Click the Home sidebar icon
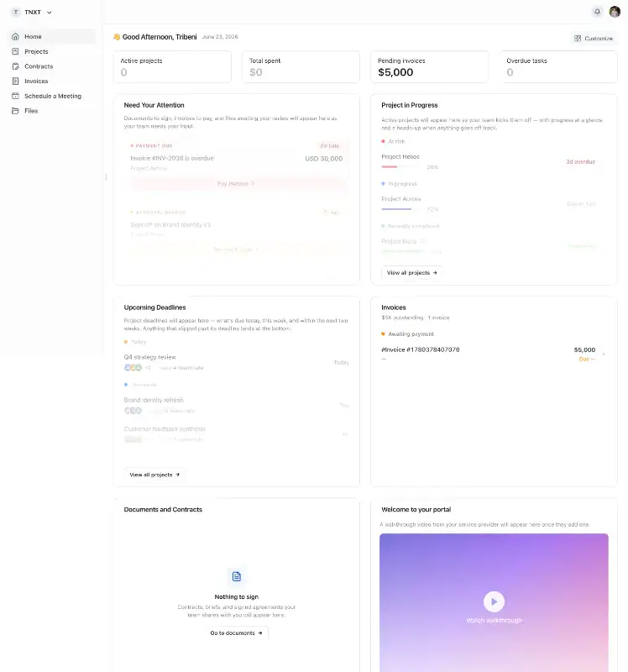The width and height of the screenshot is (628, 672). (15, 36)
